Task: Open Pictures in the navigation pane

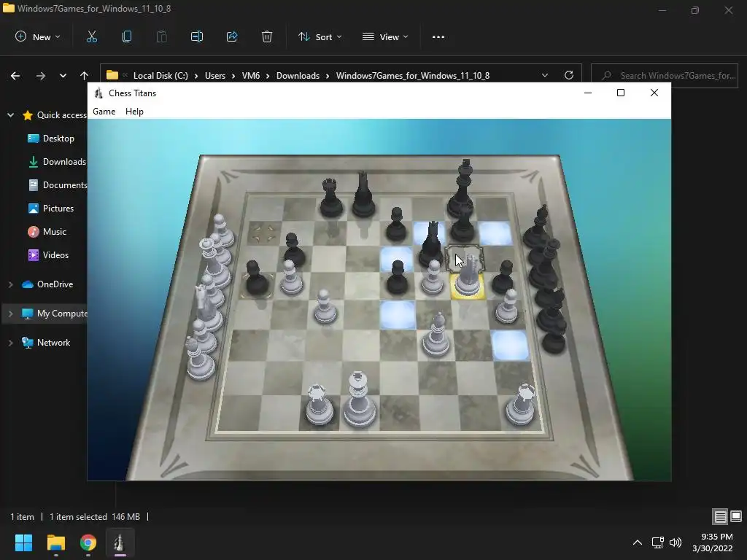Action: (52, 209)
